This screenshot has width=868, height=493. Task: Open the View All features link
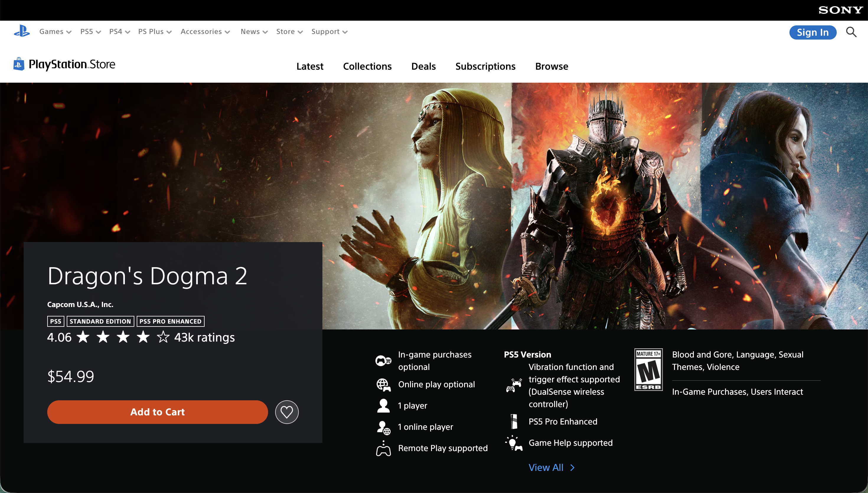tap(552, 468)
